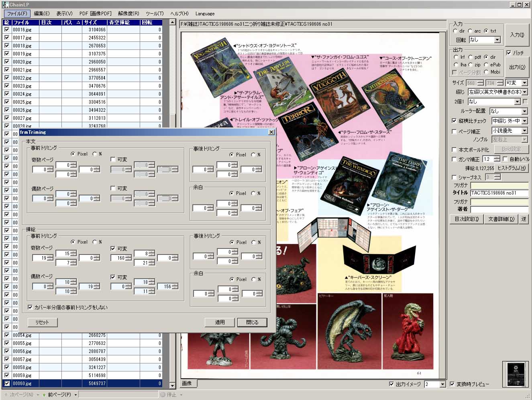Select the 画像 tab below the preview
The width and height of the screenshot is (532, 400).
tap(188, 384)
